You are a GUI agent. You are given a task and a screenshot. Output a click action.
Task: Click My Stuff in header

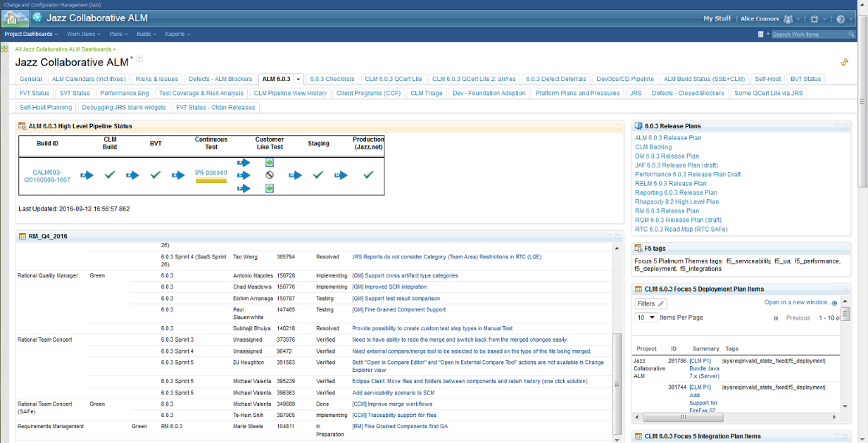[x=717, y=19]
